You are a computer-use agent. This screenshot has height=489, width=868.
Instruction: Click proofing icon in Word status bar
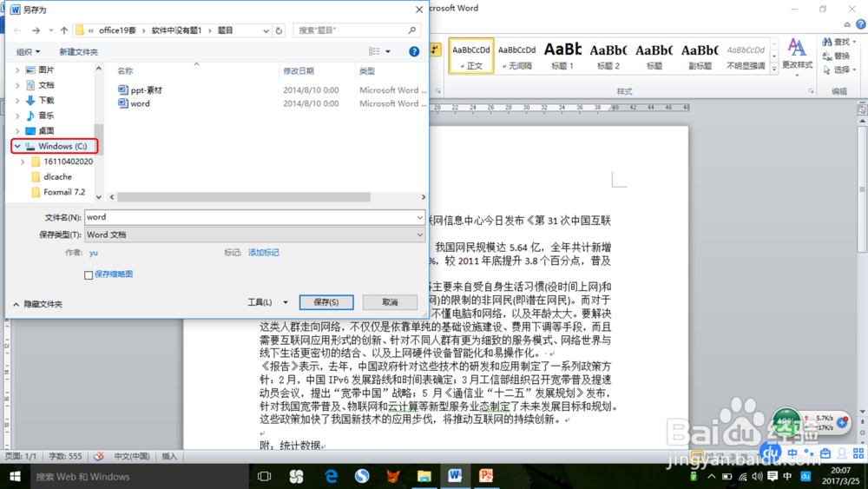pyautogui.click(x=99, y=456)
